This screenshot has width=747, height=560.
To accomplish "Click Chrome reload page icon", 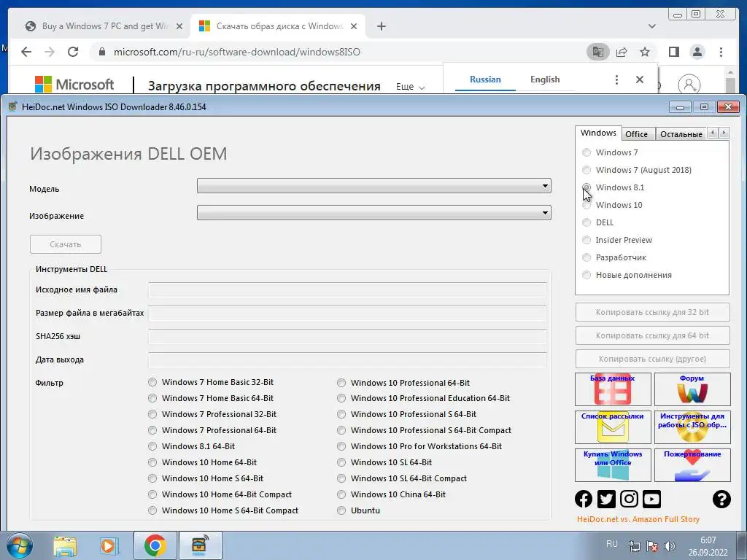I will 73,52.
